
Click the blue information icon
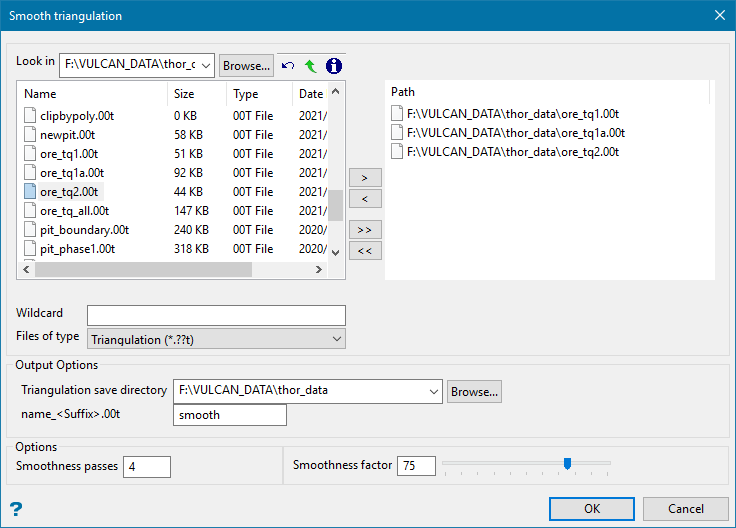[x=334, y=66]
